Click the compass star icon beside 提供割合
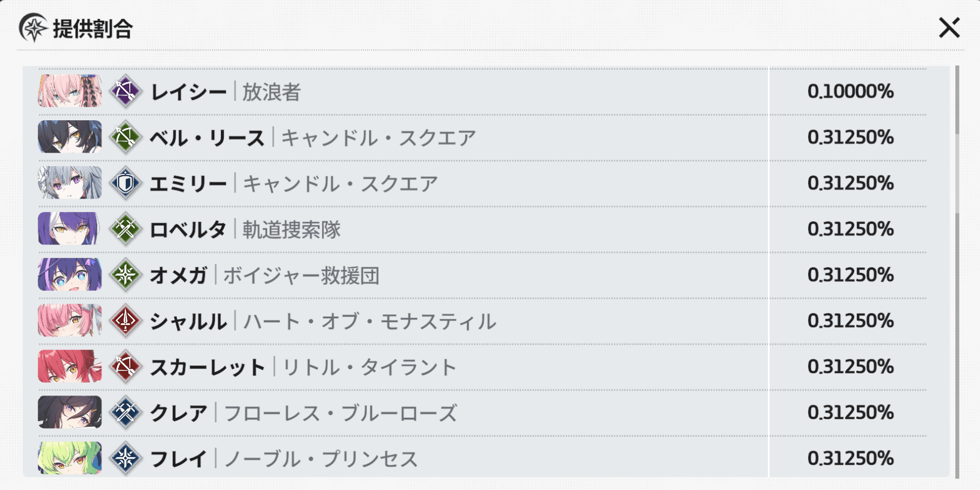The image size is (980, 490). [33, 28]
